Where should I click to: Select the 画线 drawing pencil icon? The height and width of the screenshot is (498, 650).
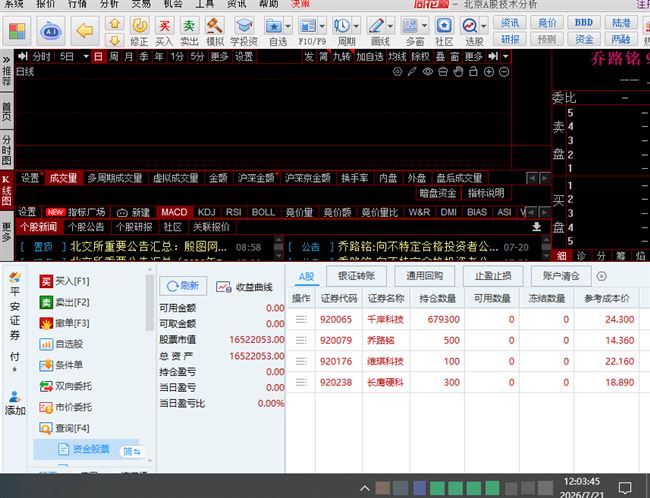point(376,26)
